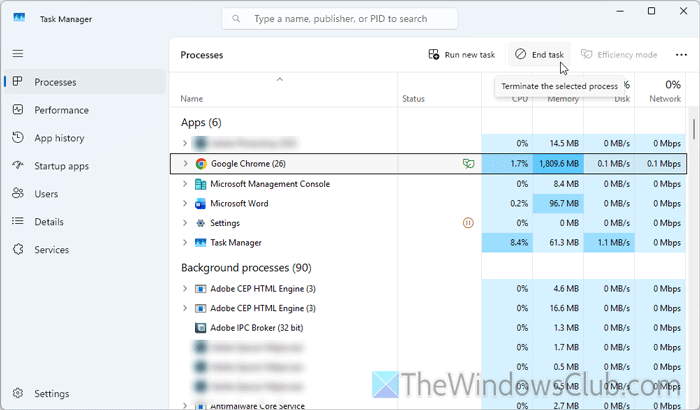Click the Run new task button
700x410 pixels.
pyautogui.click(x=462, y=54)
